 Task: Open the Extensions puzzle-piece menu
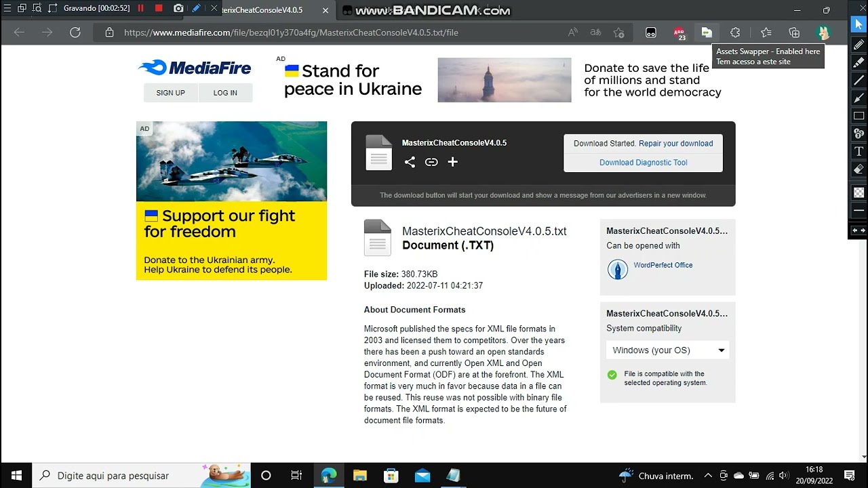coord(735,33)
